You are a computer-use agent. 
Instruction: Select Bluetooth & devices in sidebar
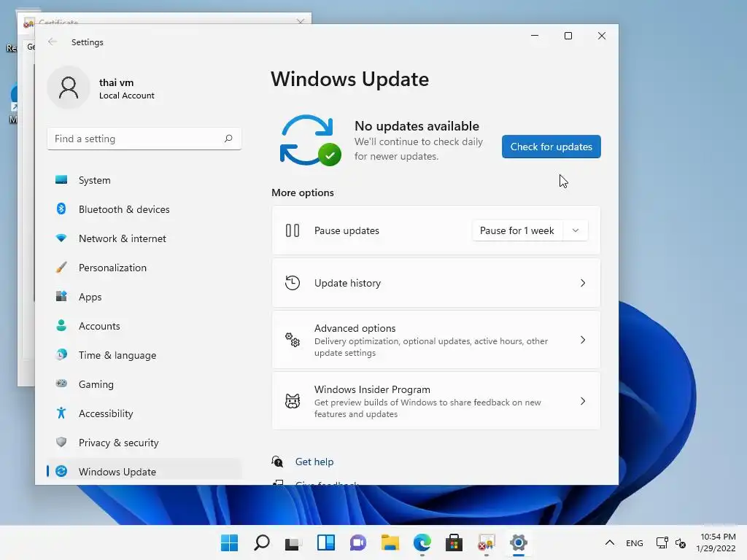(144, 209)
